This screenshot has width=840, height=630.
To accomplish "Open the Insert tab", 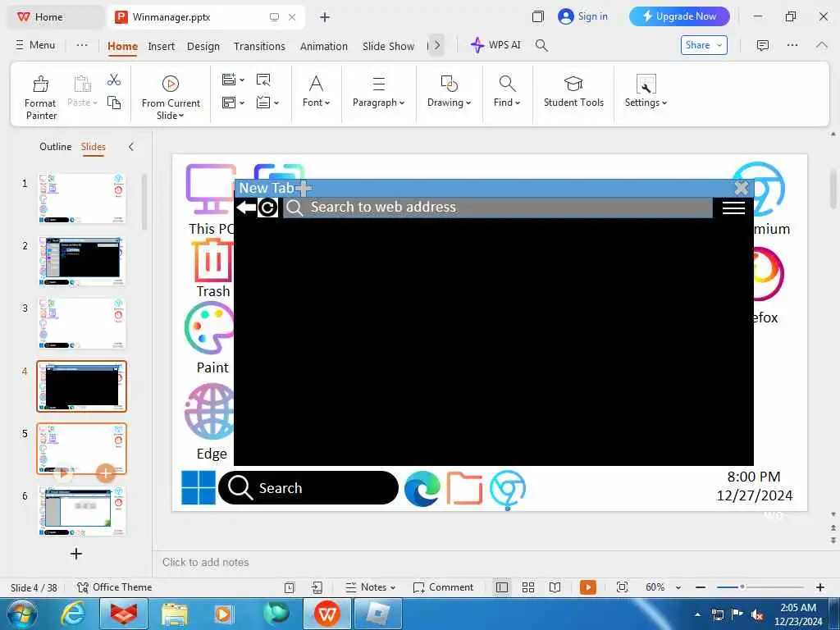I will click(x=162, y=47).
